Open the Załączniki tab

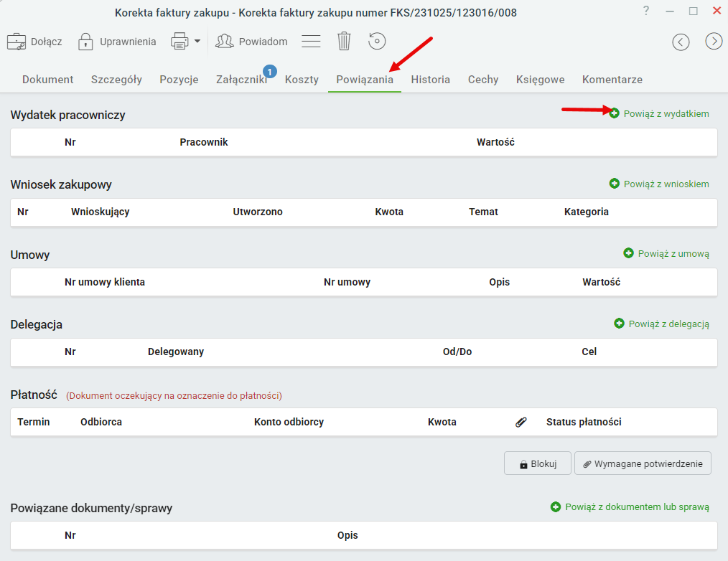click(x=241, y=80)
